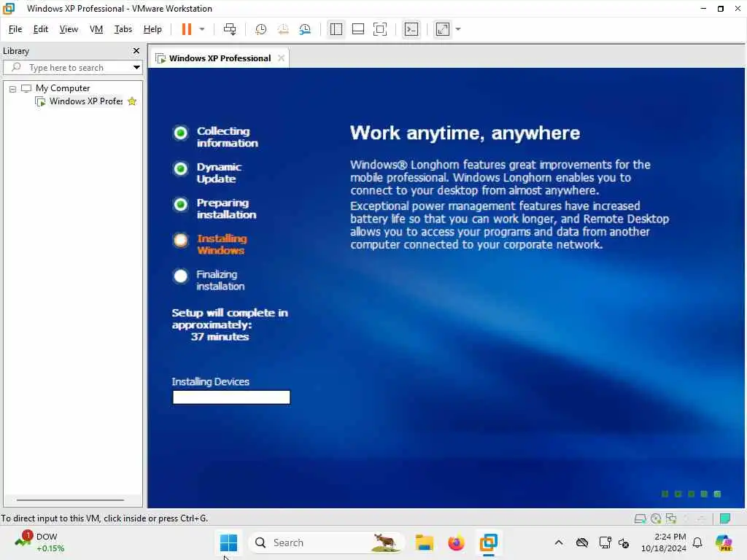
Task: Click the Finalizing installation step indicator
Action: coord(181,276)
